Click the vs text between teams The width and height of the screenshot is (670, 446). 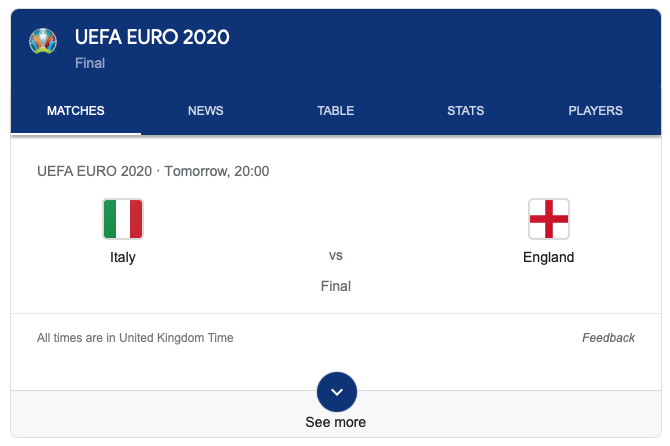pyautogui.click(x=336, y=256)
